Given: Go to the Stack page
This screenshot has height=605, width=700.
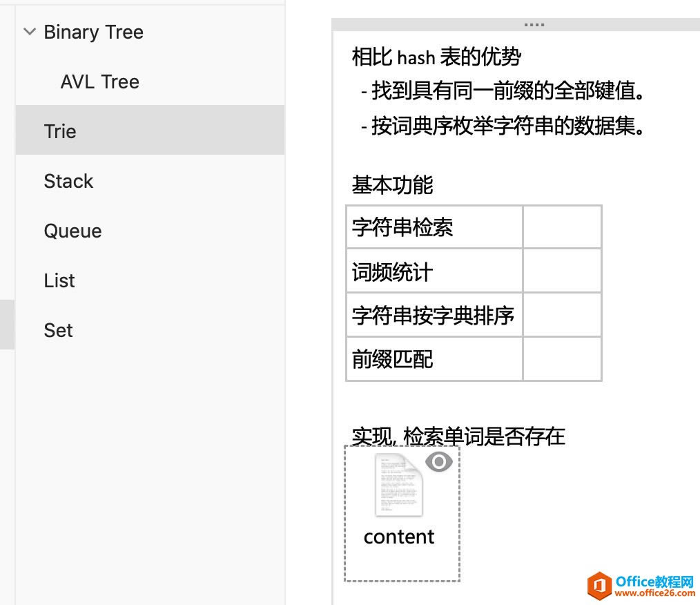Looking at the screenshot, I should point(68,181).
